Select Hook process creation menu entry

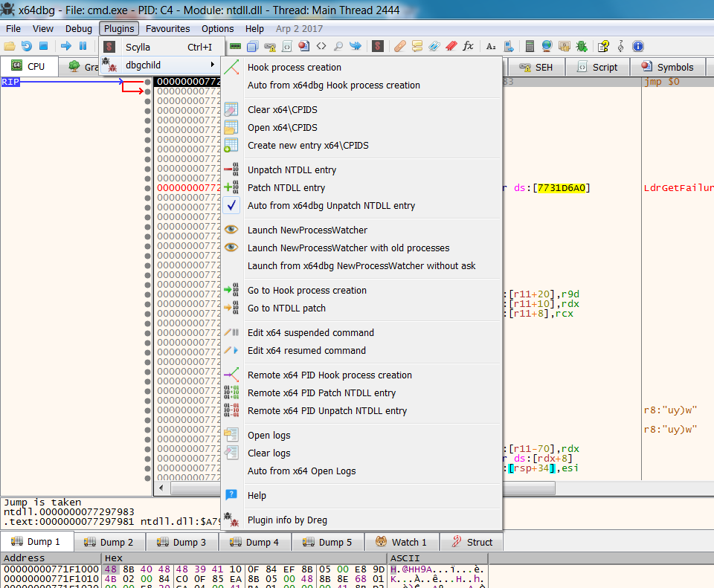coord(294,68)
